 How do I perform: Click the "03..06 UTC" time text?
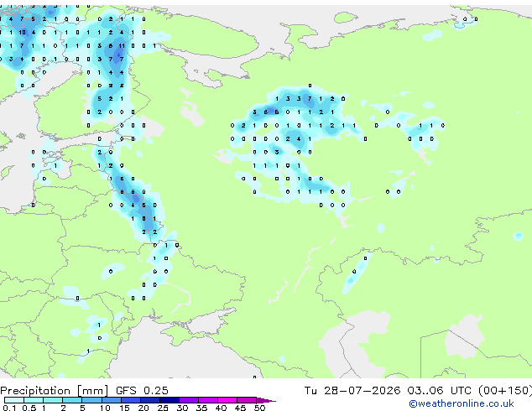[440, 391]
